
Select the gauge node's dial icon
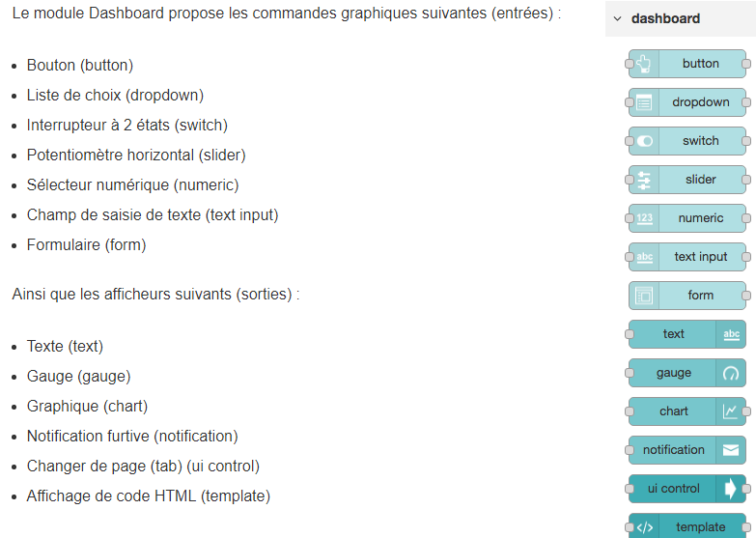pyautogui.click(x=731, y=373)
